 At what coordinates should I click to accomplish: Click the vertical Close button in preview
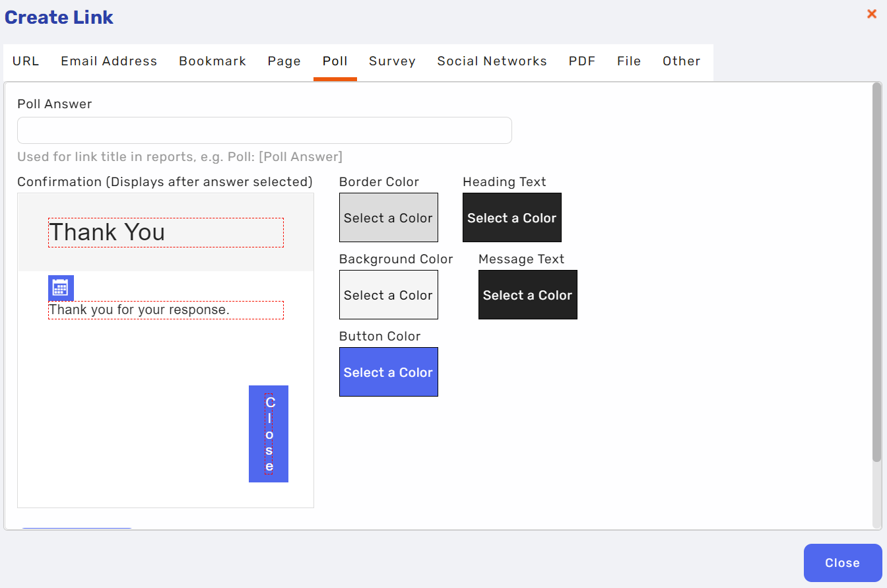pos(269,434)
